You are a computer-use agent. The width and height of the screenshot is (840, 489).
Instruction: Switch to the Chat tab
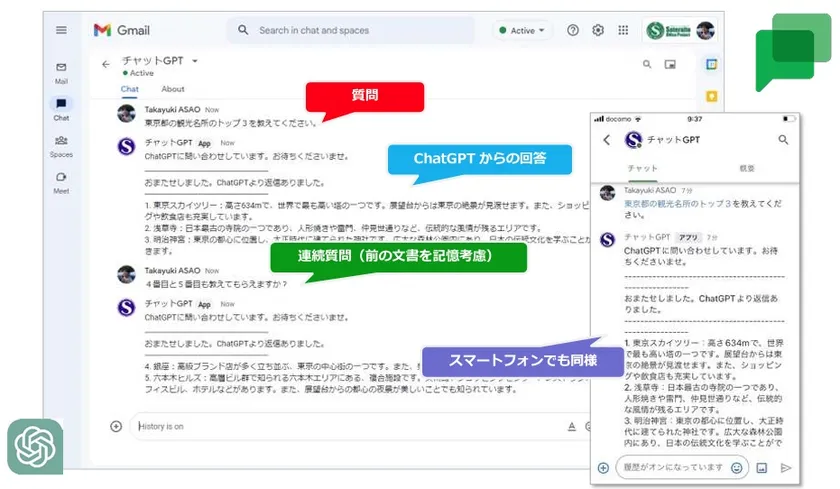pos(129,89)
